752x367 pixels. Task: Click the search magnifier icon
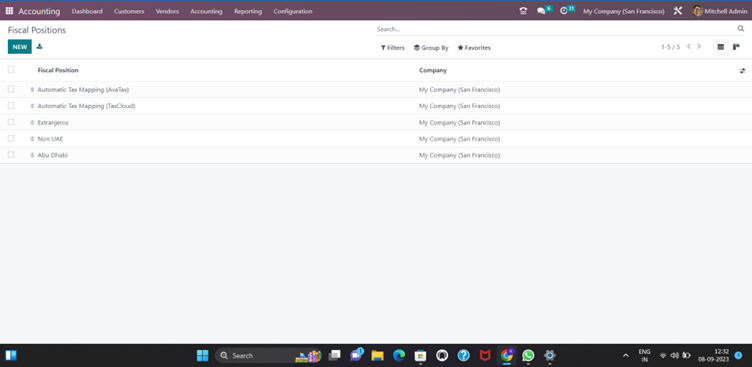(740, 29)
